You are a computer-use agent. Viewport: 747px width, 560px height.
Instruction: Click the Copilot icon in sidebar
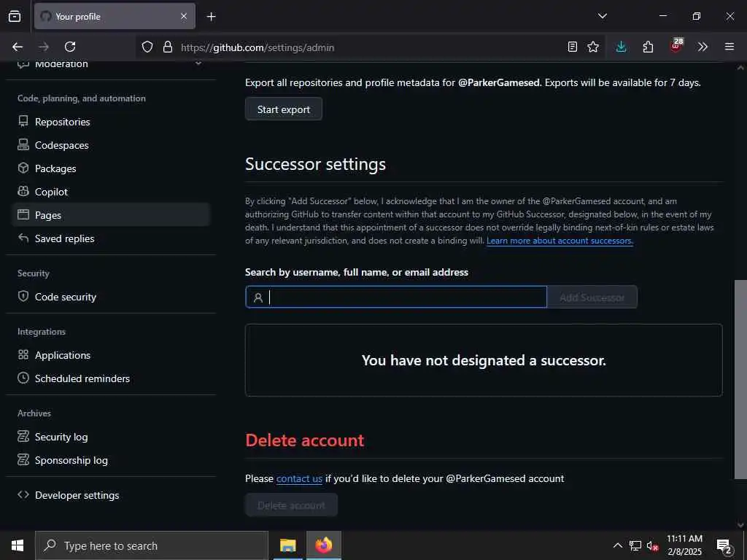23,192
